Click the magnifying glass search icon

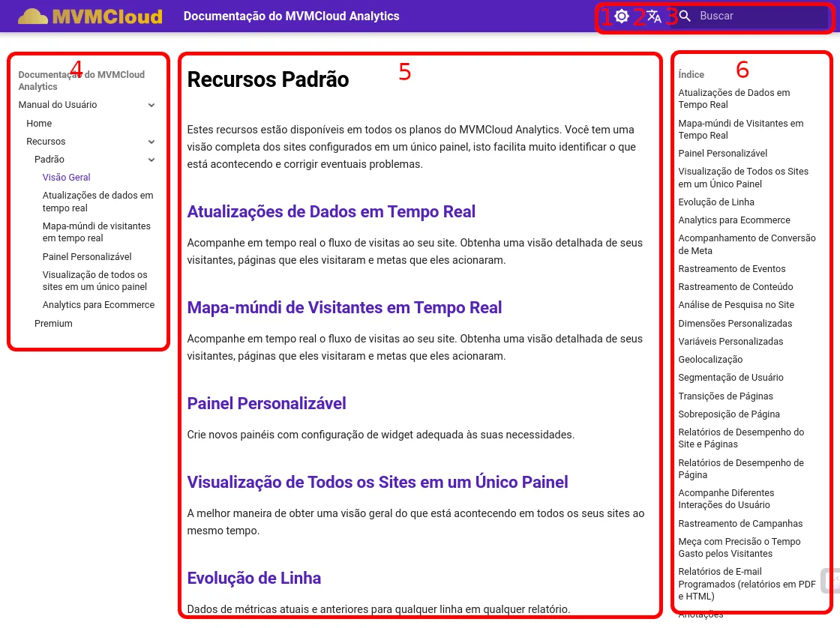(x=685, y=16)
